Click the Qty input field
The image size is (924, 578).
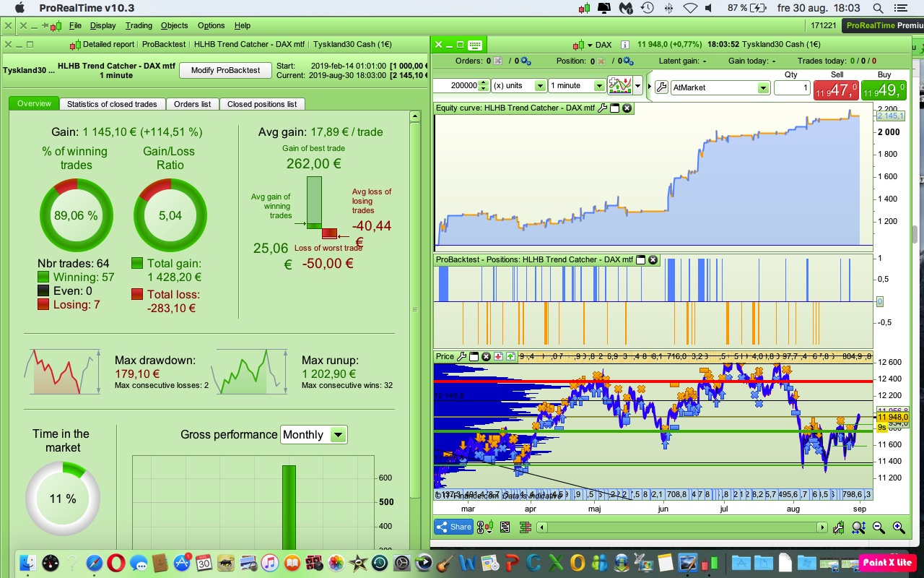pyautogui.click(x=792, y=87)
